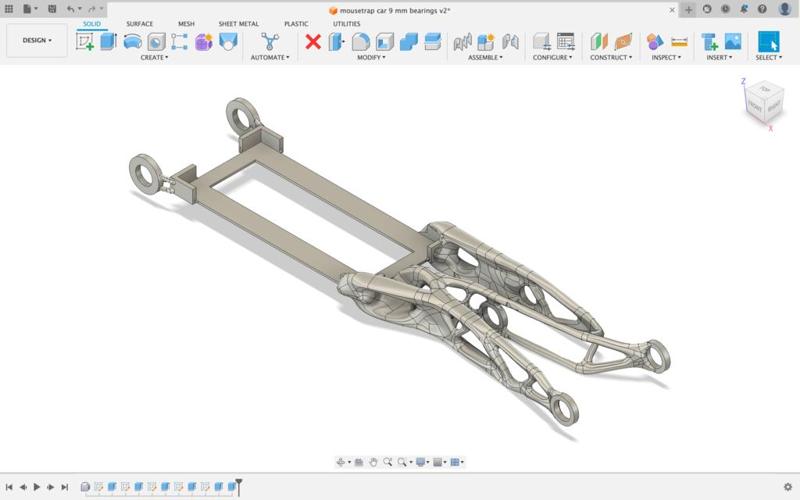Select the Fillet tool
The width and height of the screenshot is (800, 500).
coord(361,42)
